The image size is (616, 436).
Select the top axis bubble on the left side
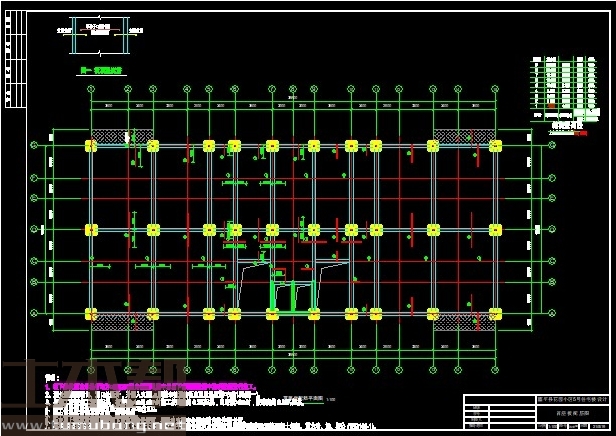(x=35, y=146)
